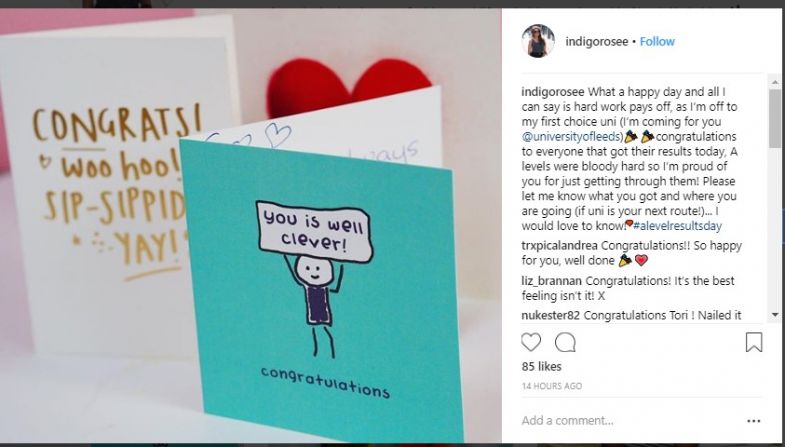Open indigorosee username in caption

(x=553, y=92)
